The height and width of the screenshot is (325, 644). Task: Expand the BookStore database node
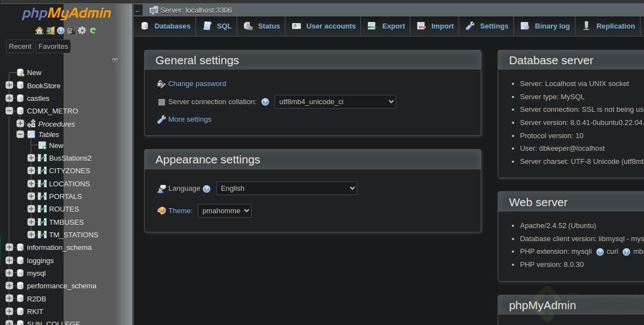(x=9, y=85)
